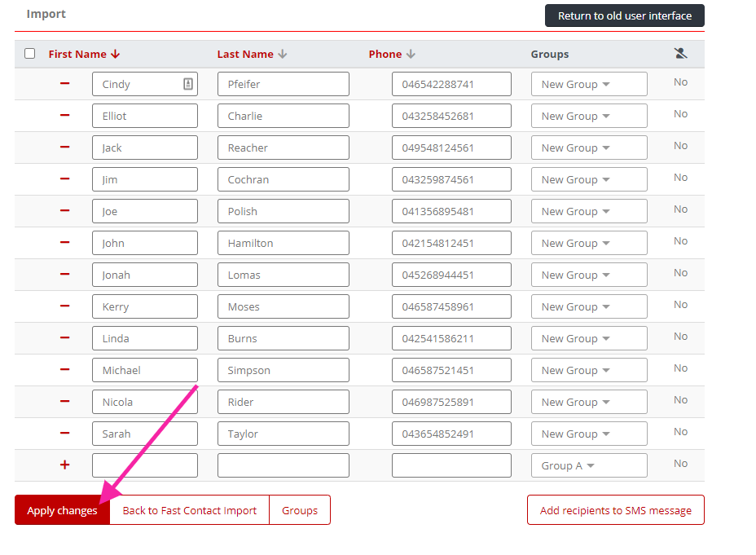Open Groups dropdown for Jim Cochran
This screenshot has width=756, height=555.
pyautogui.click(x=589, y=180)
